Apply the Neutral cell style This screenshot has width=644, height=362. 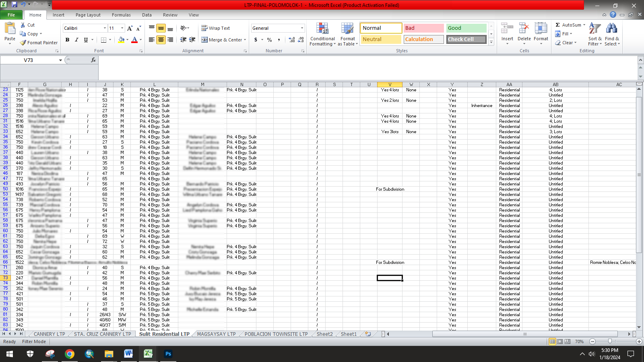coord(381,39)
